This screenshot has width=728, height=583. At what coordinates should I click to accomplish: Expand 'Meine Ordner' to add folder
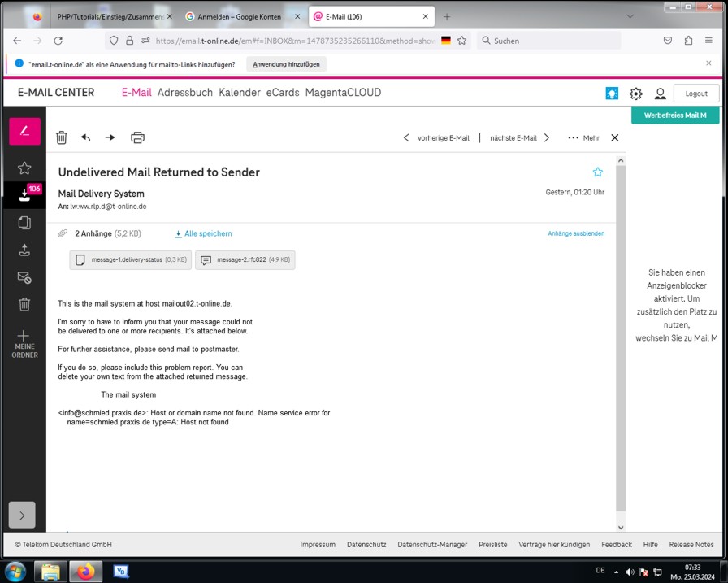coord(24,344)
